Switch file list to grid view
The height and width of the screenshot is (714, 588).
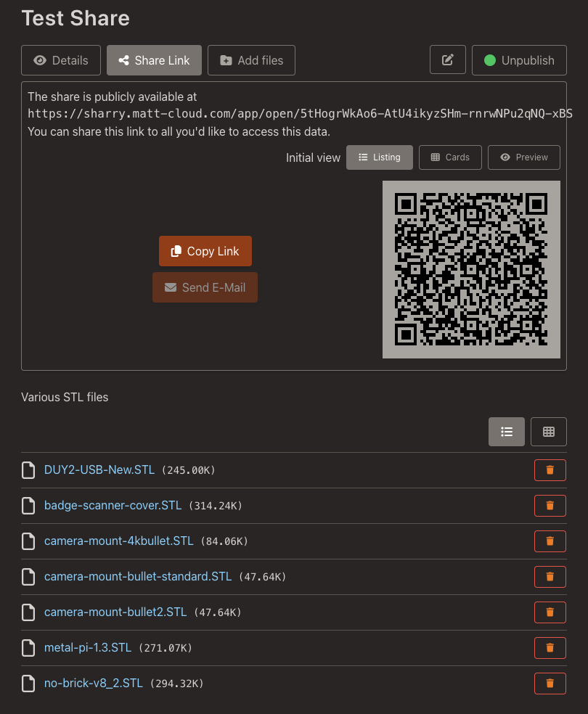click(549, 432)
